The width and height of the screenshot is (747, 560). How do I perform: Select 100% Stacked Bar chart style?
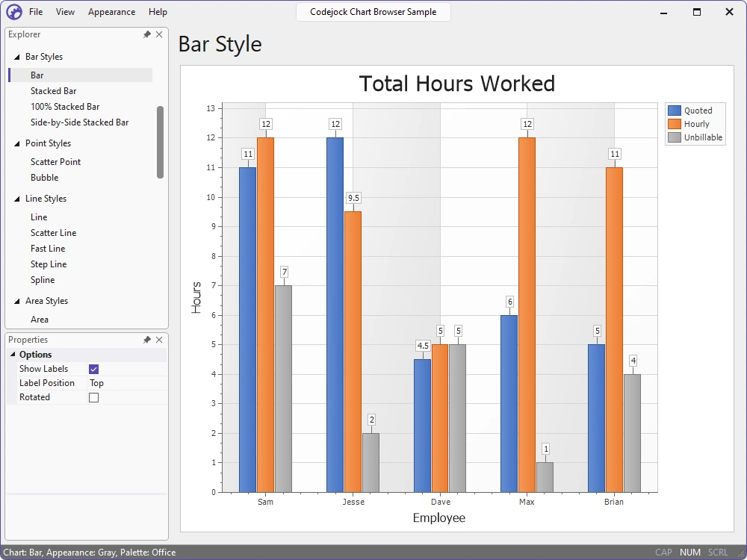coord(65,107)
